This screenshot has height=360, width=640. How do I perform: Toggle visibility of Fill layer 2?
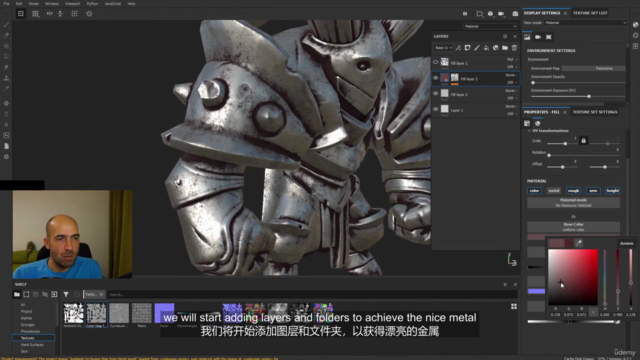point(436,93)
